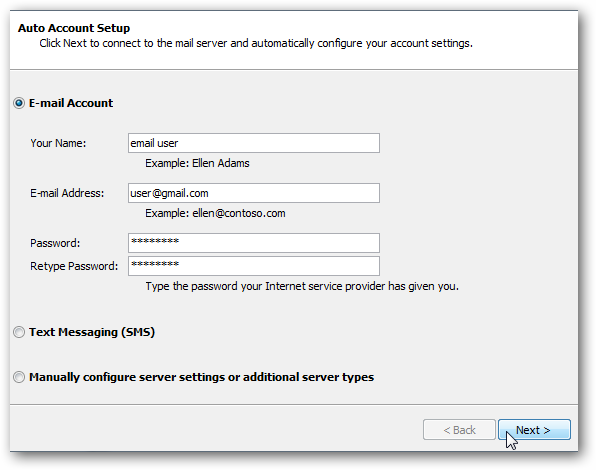596x470 pixels.
Task: Click the bold 'Manually configure server settings' label text
Action: point(201,377)
